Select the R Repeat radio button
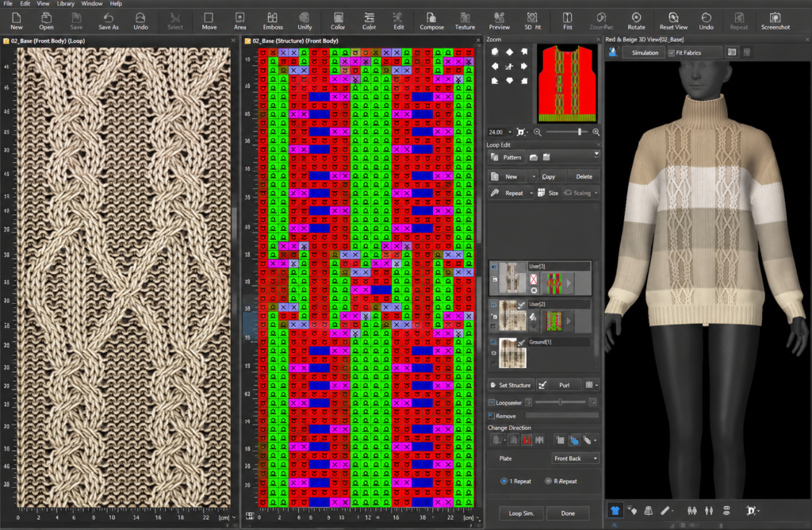Screen dimensions: 812x530 [x=548, y=482]
